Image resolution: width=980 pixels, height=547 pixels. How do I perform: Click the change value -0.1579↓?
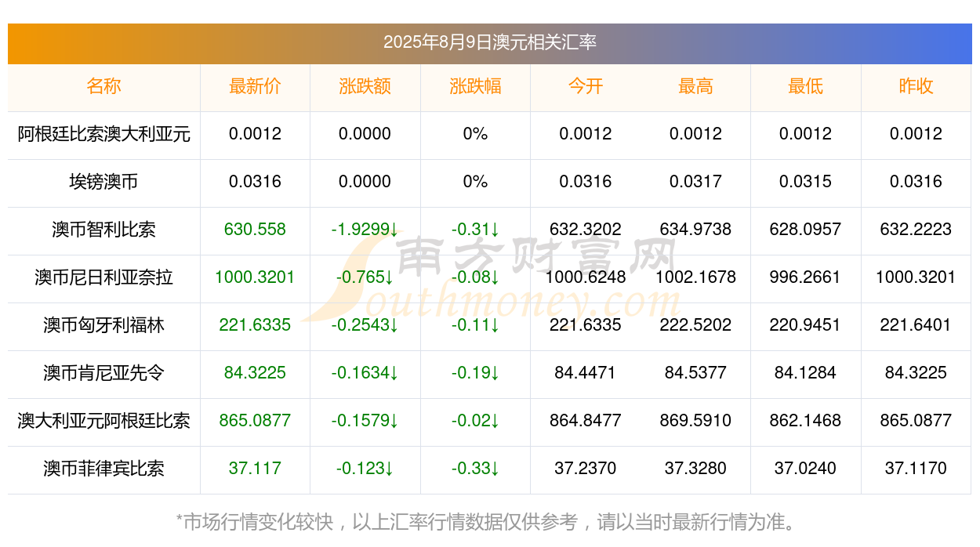point(365,421)
